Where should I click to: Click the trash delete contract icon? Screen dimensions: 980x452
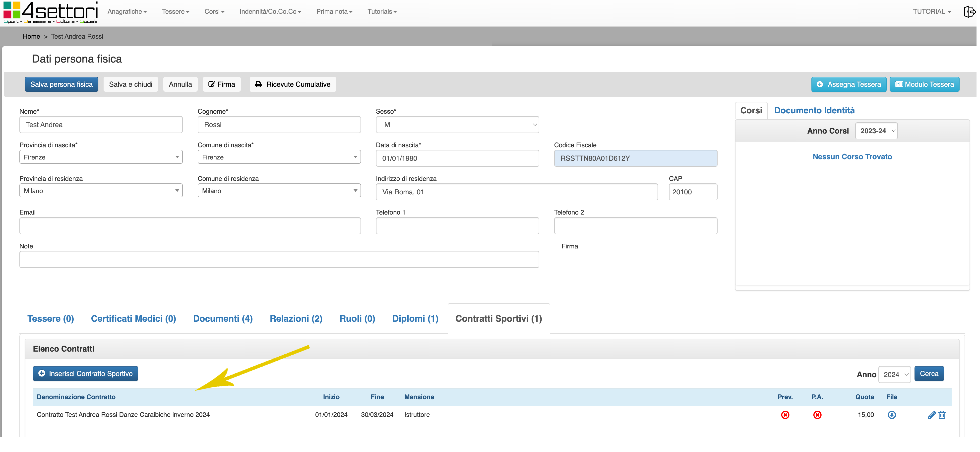point(942,415)
